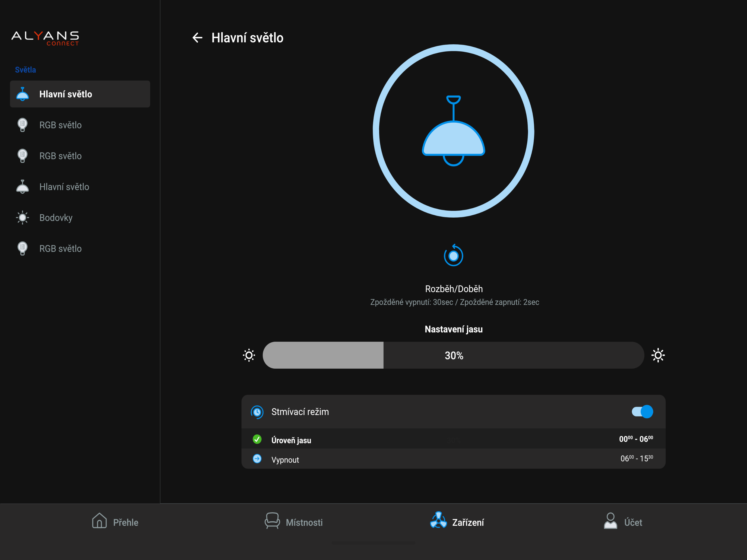Click the 06:00 - 15:30 time range
This screenshot has width=747, height=560.
pyautogui.click(x=637, y=459)
